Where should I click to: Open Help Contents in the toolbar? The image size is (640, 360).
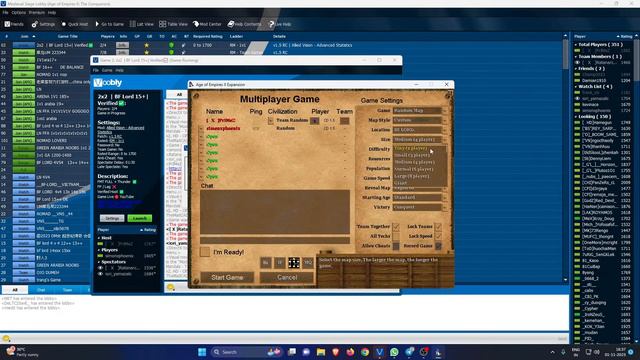point(244,24)
